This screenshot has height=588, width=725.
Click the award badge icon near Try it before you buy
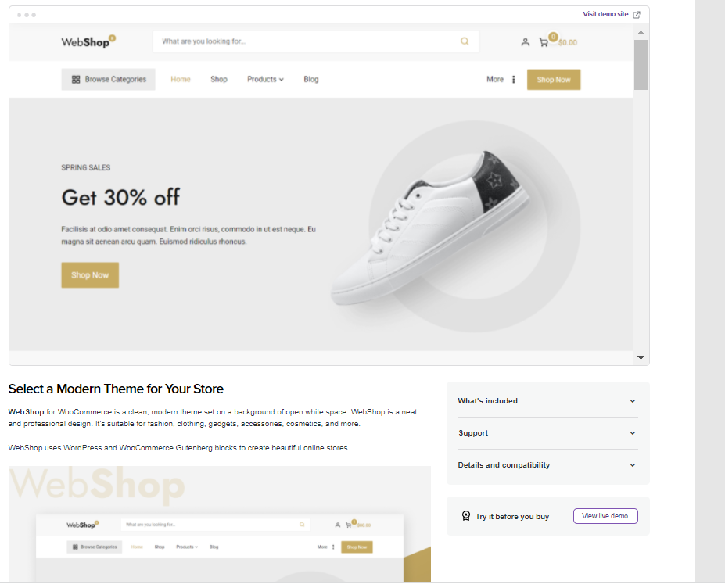tap(466, 516)
